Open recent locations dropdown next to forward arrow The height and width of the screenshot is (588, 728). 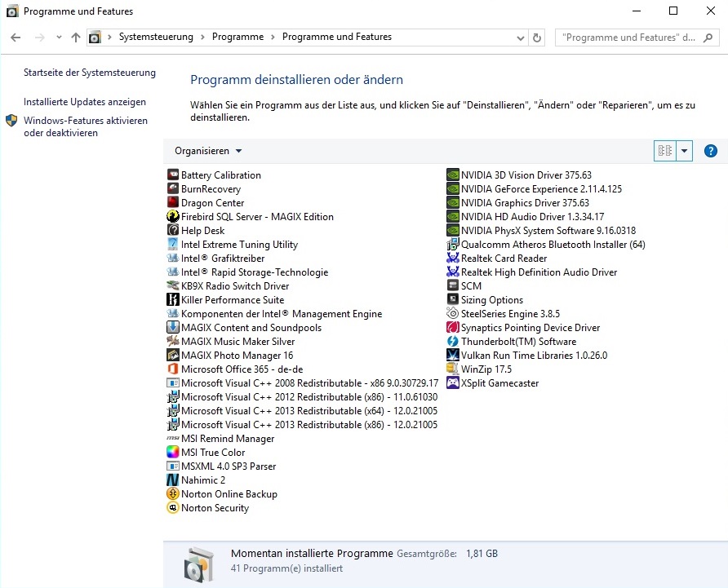point(59,38)
